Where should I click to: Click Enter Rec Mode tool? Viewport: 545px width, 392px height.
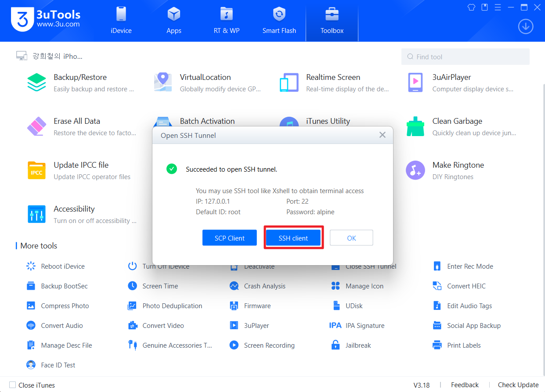click(463, 266)
